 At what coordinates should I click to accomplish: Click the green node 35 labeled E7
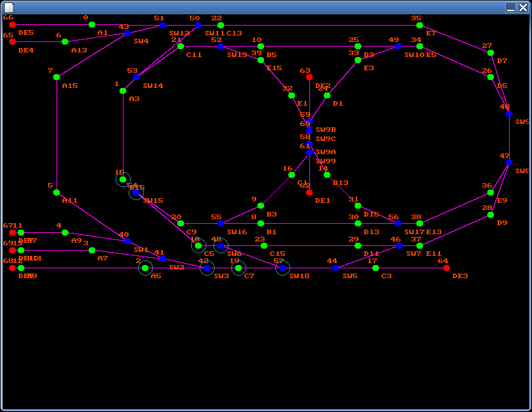pyautogui.click(x=420, y=26)
